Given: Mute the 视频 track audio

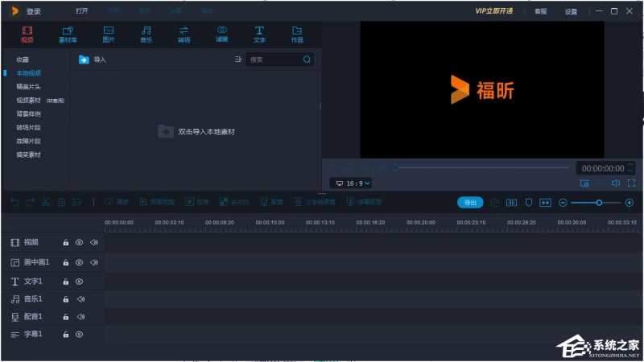Looking at the screenshot, I should pyautogui.click(x=94, y=243).
